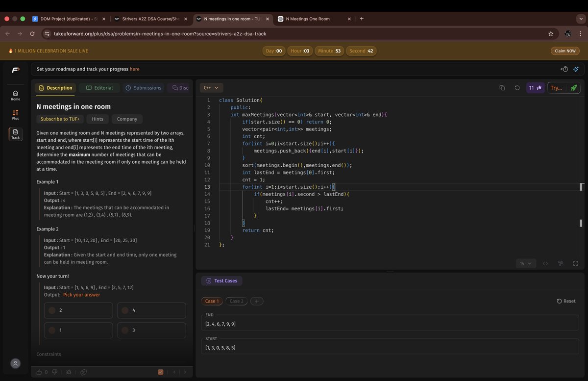Reload the page in the browser
Viewport: 588px width, 381px height.
32,34
